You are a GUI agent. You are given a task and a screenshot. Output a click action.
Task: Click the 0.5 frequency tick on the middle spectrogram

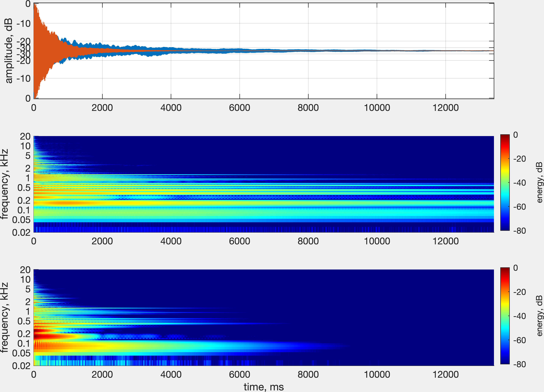point(24,188)
